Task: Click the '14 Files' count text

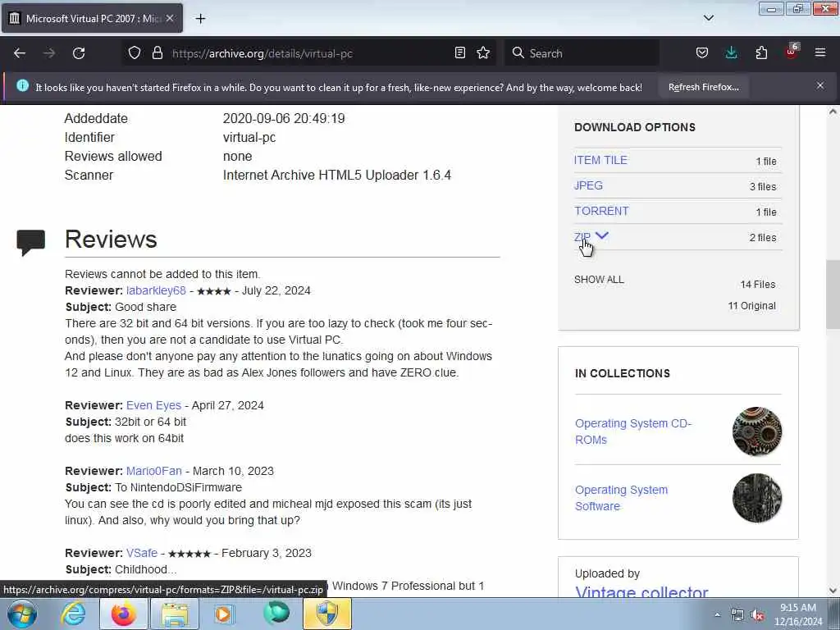Action: click(757, 285)
